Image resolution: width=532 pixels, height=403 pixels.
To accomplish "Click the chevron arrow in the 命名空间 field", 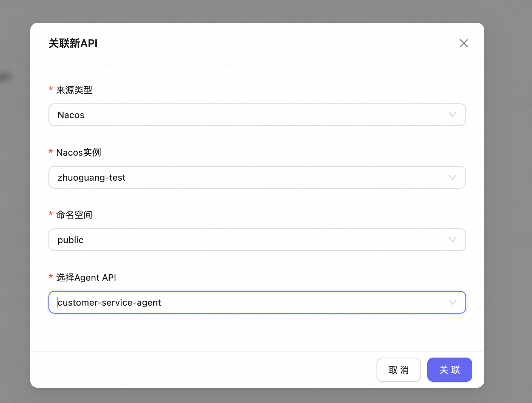I will (x=452, y=240).
